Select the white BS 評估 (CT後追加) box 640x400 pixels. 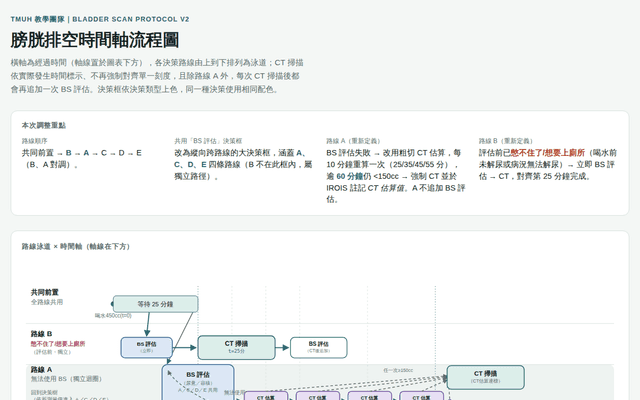tap(319, 347)
